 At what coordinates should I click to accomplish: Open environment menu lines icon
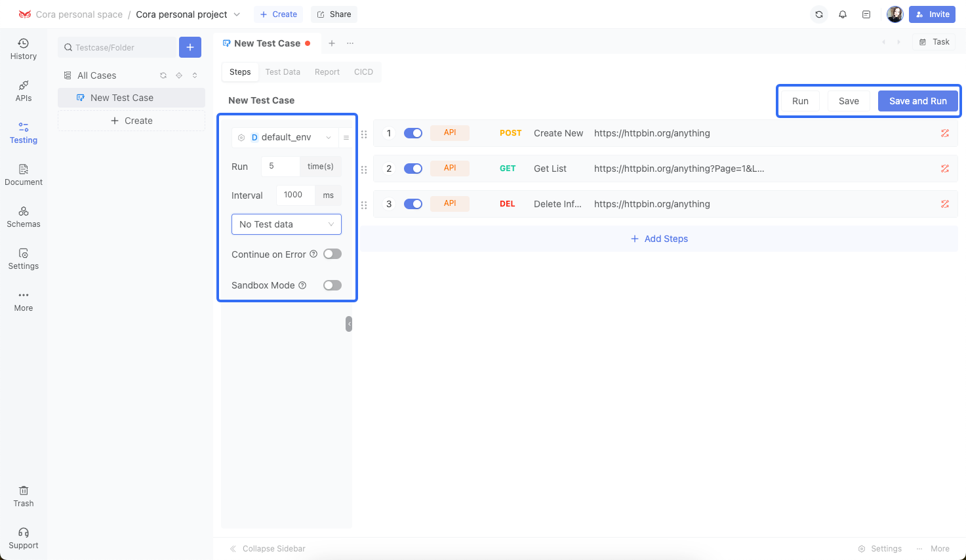click(346, 138)
